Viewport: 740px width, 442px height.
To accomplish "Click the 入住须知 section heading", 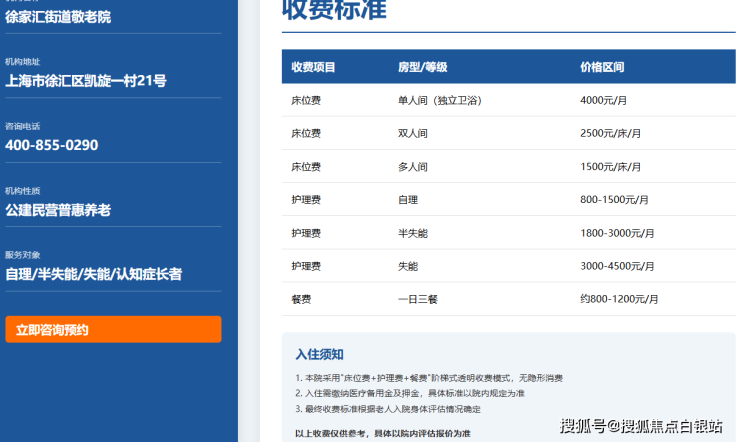I will pos(320,354).
